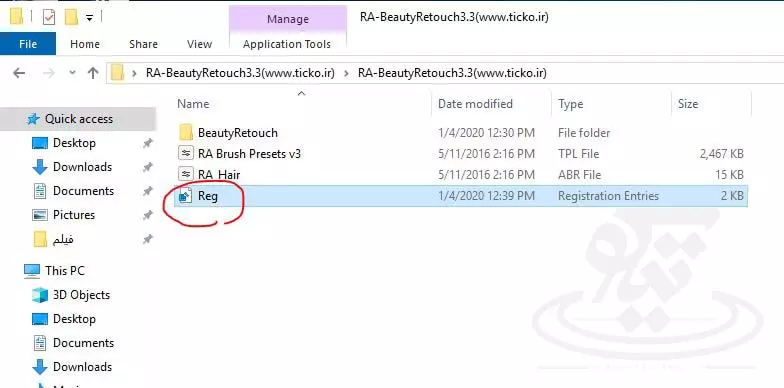Select This PC in the navigation pane
Screen dimensions: 784x388
(x=65, y=271)
